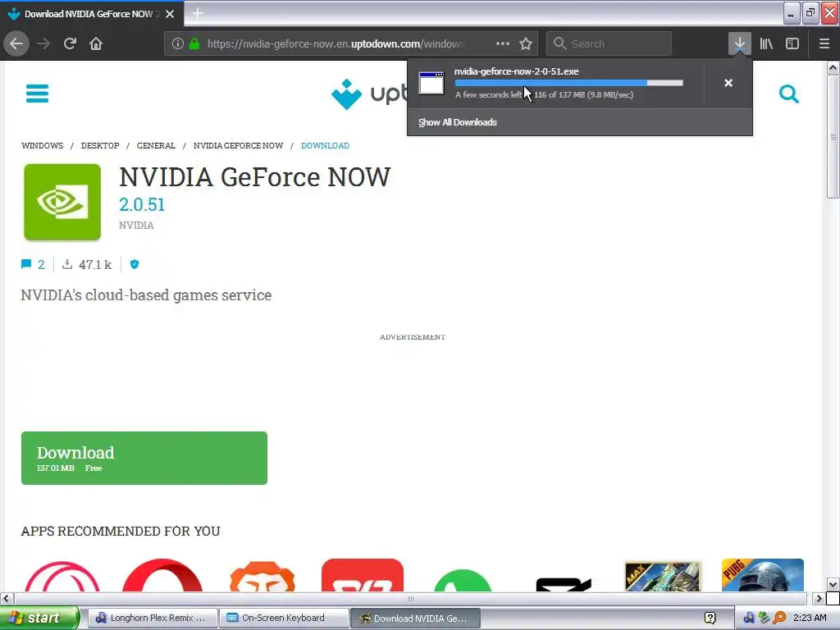
Task: Close the Download NVIDIA GeForce NOW tab
Action: pos(170,14)
